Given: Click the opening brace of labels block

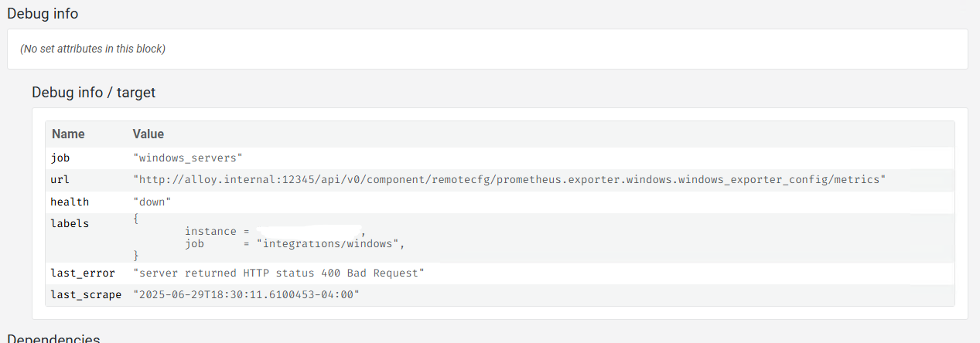Looking at the screenshot, I should [x=136, y=219].
